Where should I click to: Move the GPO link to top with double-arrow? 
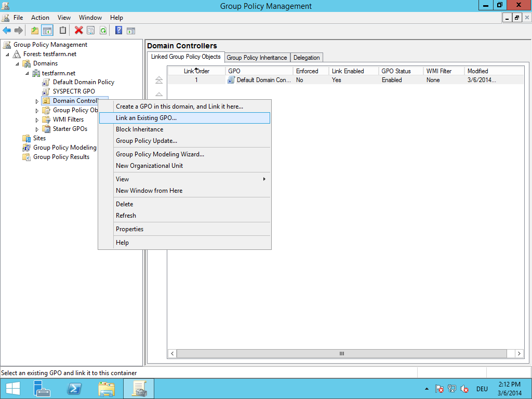coord(159,80)
